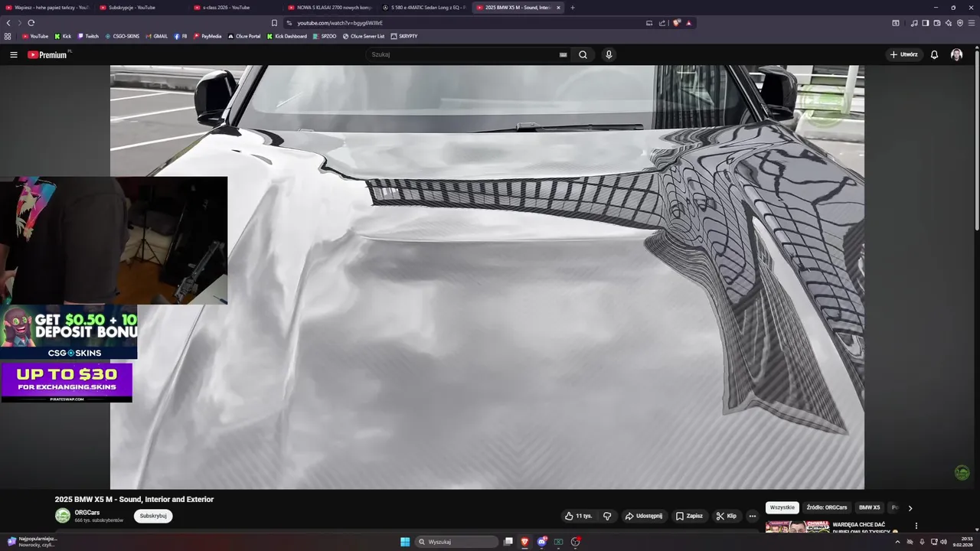Go back in browser history
The width and height of the screenshot is (980, 551).
coord(8,23)
